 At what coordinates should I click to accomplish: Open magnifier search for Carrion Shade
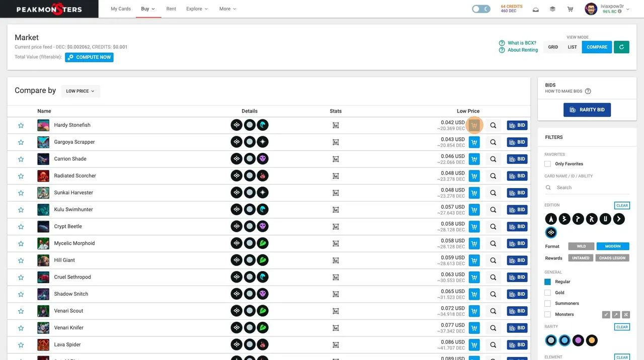[x=493, y=159]
